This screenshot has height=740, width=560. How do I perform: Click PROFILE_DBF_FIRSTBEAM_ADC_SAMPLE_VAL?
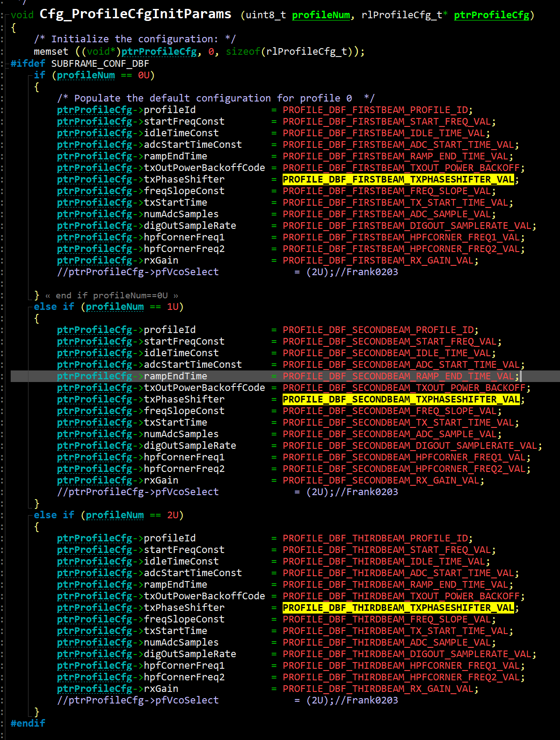coord(387,214)
